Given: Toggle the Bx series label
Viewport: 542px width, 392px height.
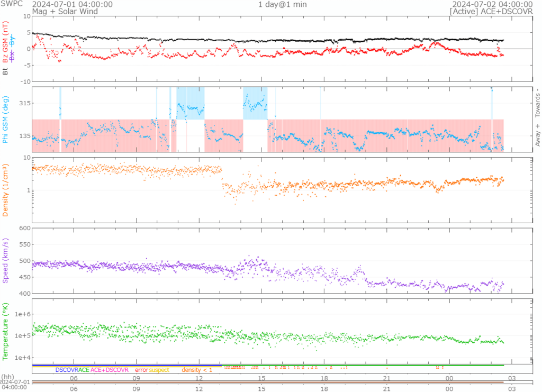Looking at the screenshot, I should (13, 56).
